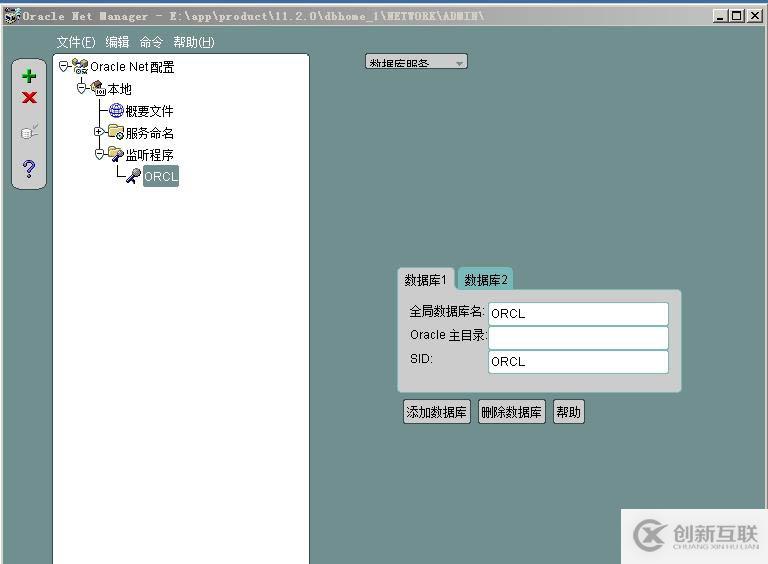Switch to the 数据库2 tab

coord(485,280)
